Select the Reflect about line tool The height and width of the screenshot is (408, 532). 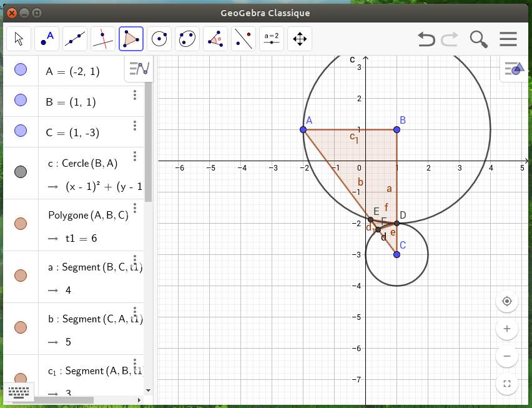click(x=244, y=39)
